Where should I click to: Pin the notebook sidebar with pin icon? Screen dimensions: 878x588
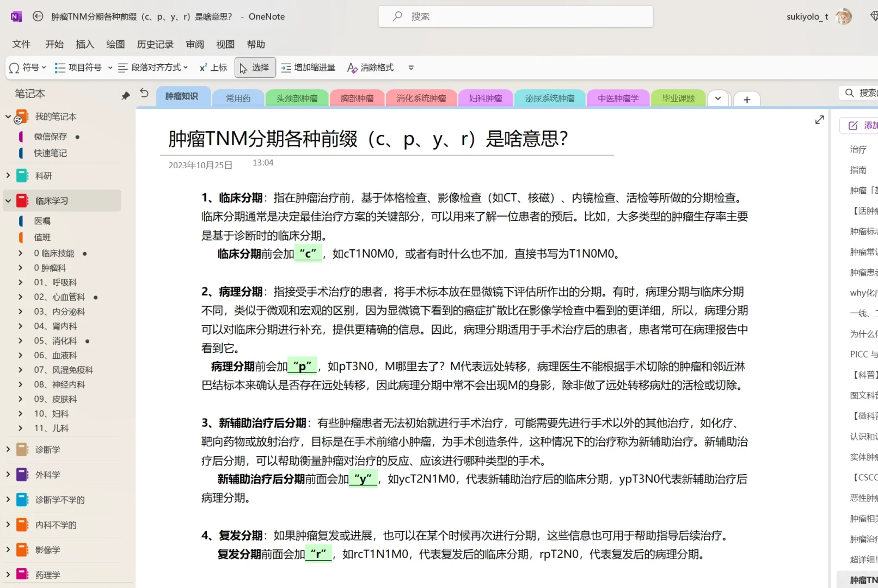point(125,95)
